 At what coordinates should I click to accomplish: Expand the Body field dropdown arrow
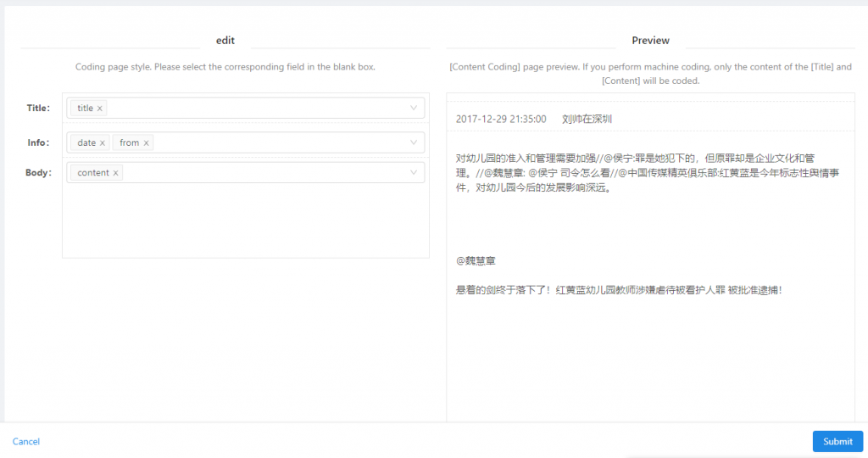[x=414, y=172]
